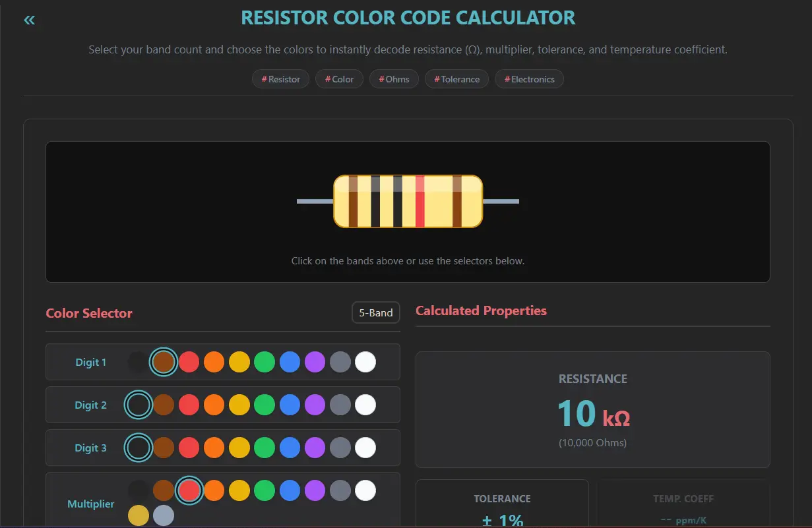Select black for Digit 2
Viewport: 812px width, 528px height.
coord(138,405)
